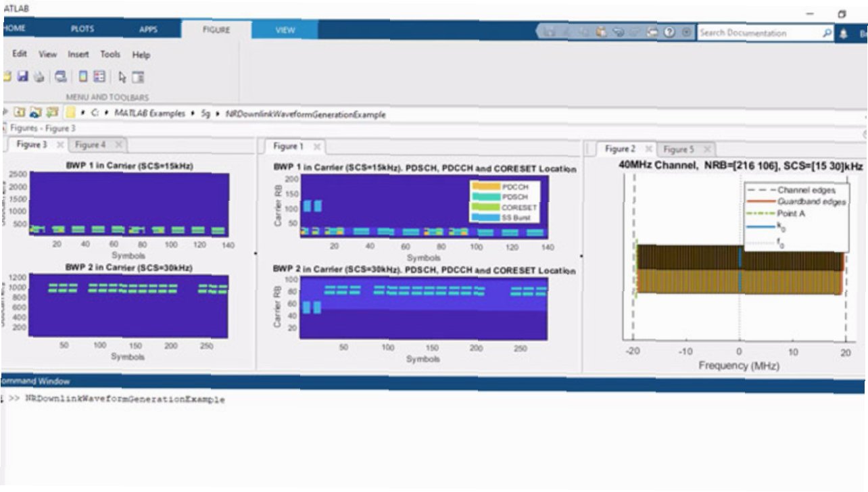Open the APPS ribbon tab
Image resolution: width=868 pixels, height=492 pixels.
pos(148,29)
